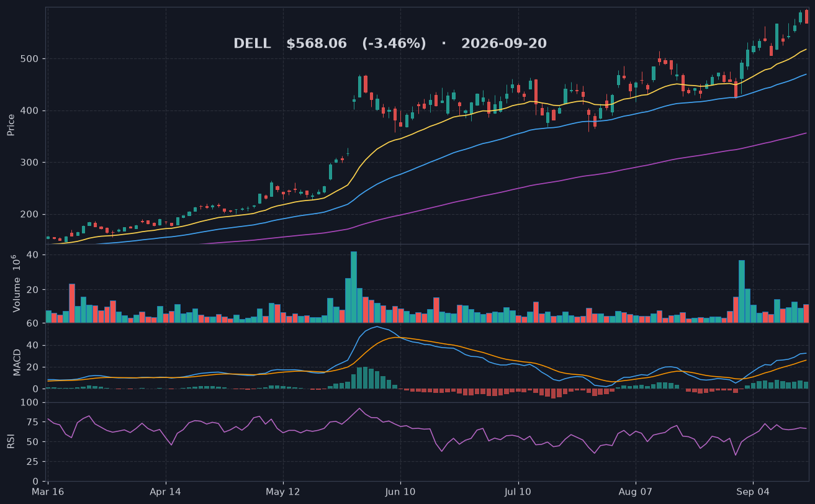The image size is (815, 504).
Task: Click the Jul 10 date tick label
Action: [x=517, y=492]
